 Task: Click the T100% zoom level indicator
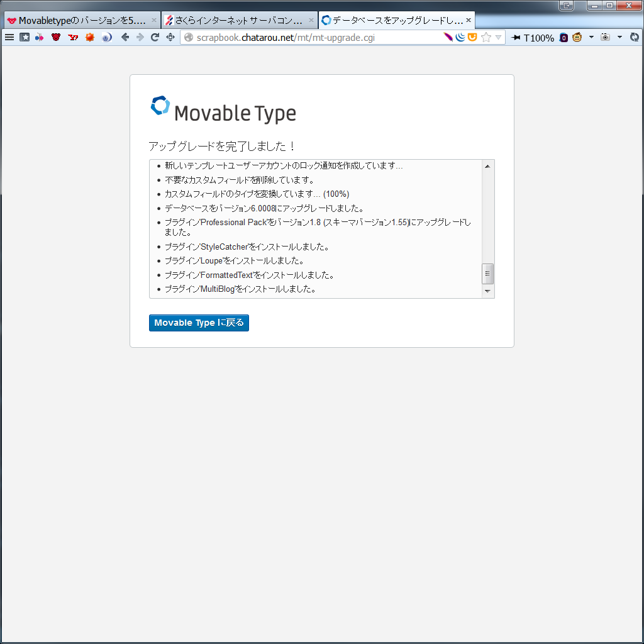tap(539, 38)
